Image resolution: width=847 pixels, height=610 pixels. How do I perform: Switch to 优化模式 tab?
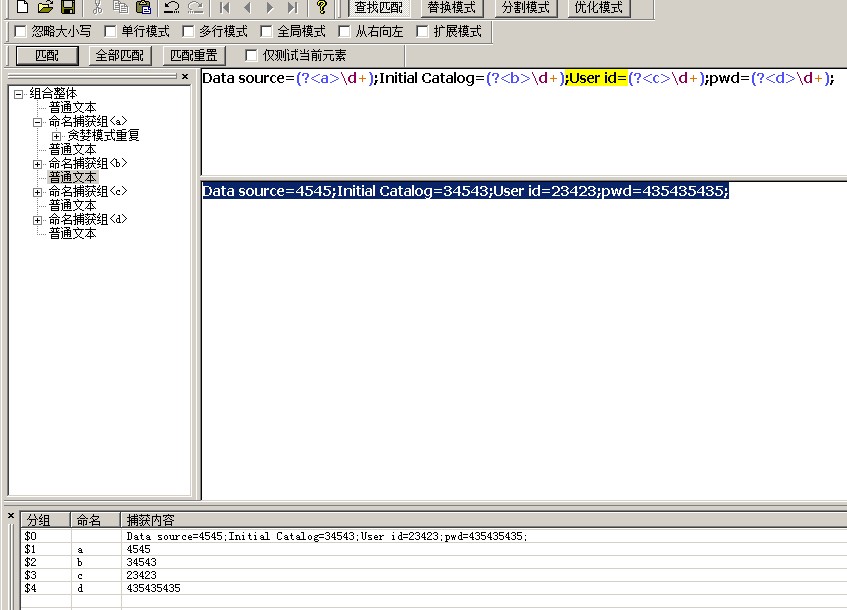coord(599,8)
